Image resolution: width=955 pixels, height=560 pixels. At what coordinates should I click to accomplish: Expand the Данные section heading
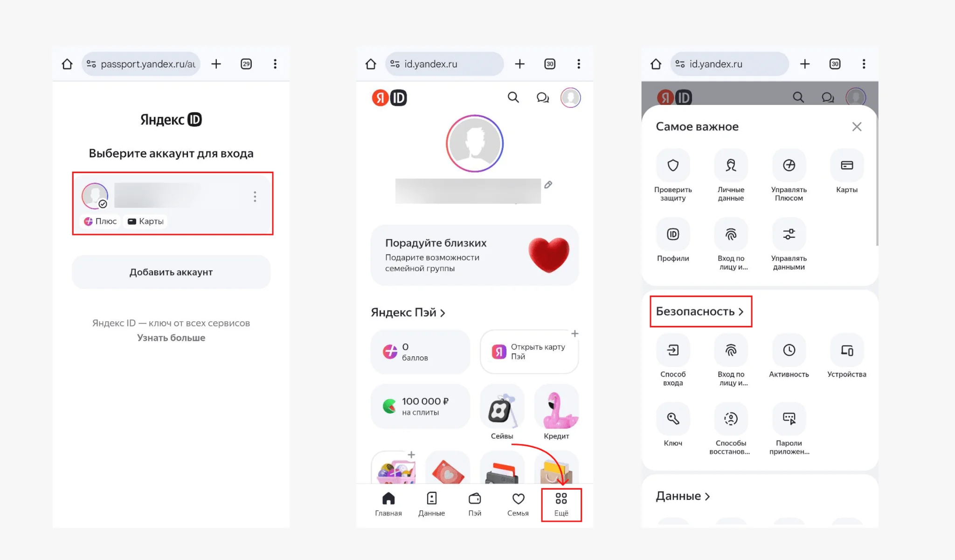(683, 496)
